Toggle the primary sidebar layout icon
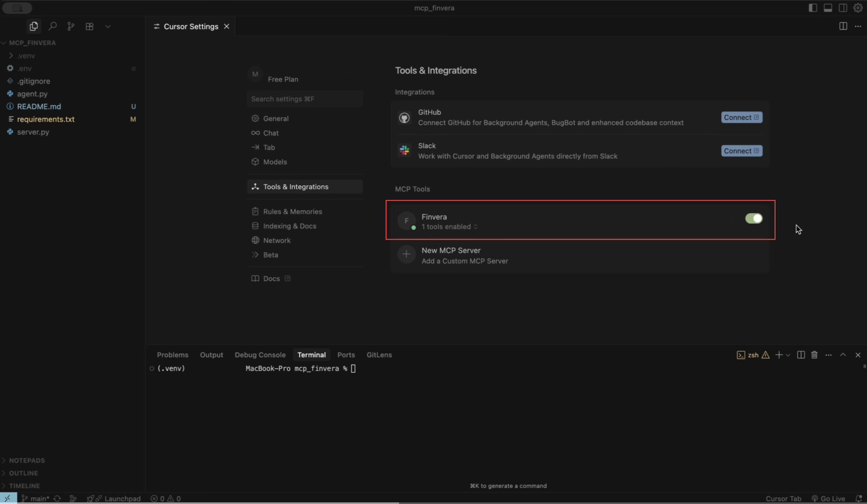The image size is (867, 504). [813, 8]
